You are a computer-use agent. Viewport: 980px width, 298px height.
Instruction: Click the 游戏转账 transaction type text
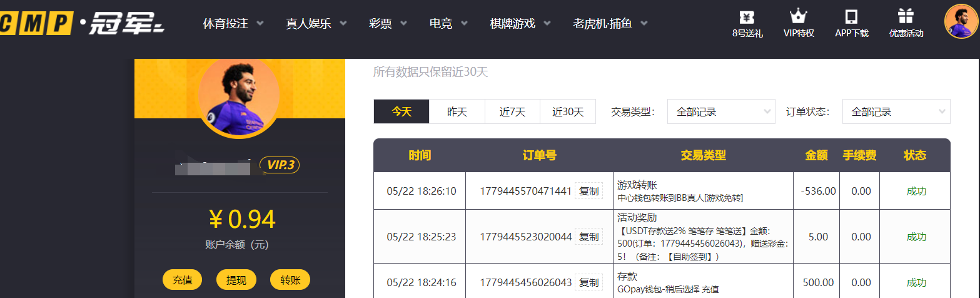click(637, 185)
